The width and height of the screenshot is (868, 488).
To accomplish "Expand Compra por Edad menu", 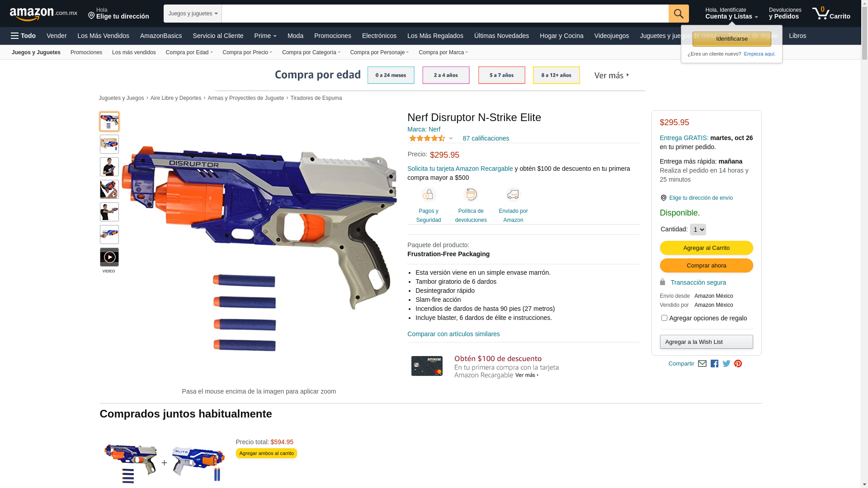I will (189, 52).
